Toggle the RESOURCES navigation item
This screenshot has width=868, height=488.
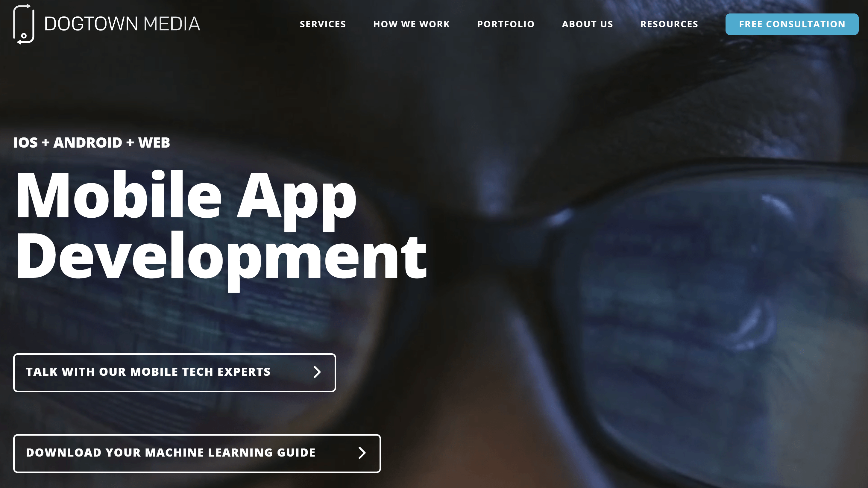(x=670, y=24)
